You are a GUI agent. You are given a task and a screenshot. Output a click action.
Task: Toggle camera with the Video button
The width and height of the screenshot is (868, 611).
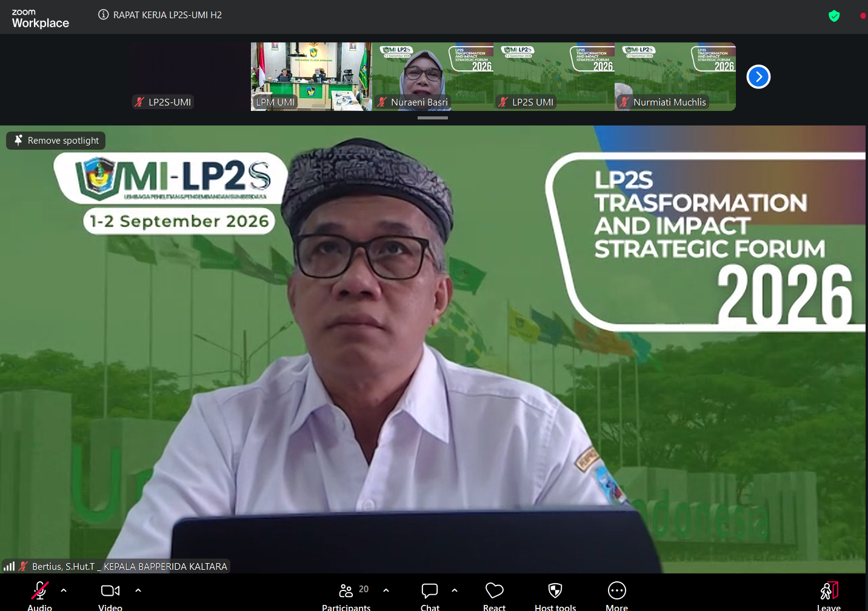tap(110, 595)
